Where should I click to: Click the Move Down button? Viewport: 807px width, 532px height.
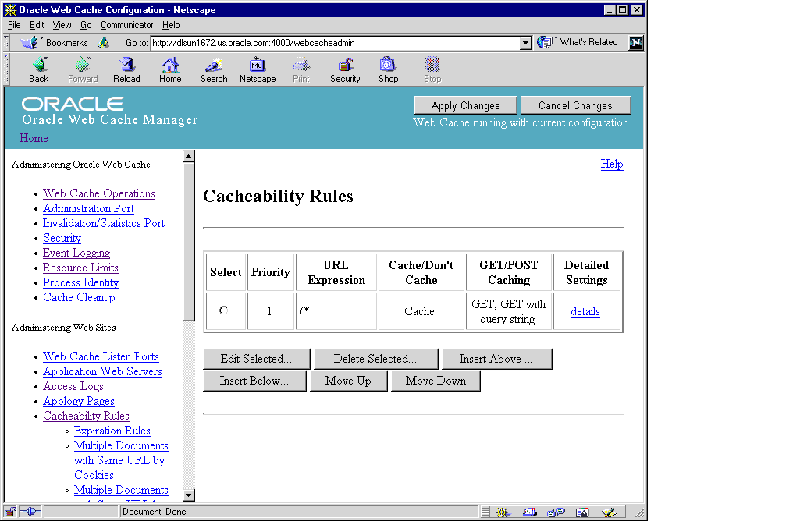(x=435, y=381)
